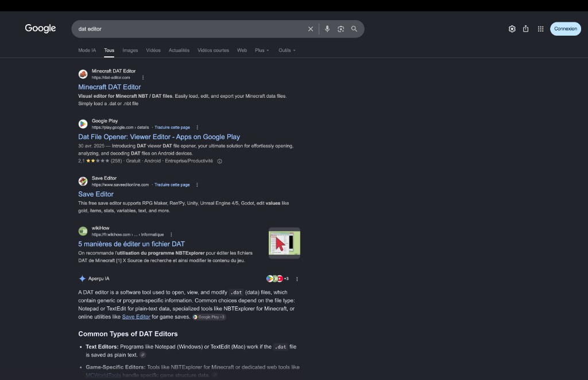The height and width of the screenshot is (380, 588).
Task: Open Minecraft DAT Editor result title
Action: (x=110, y=87)
